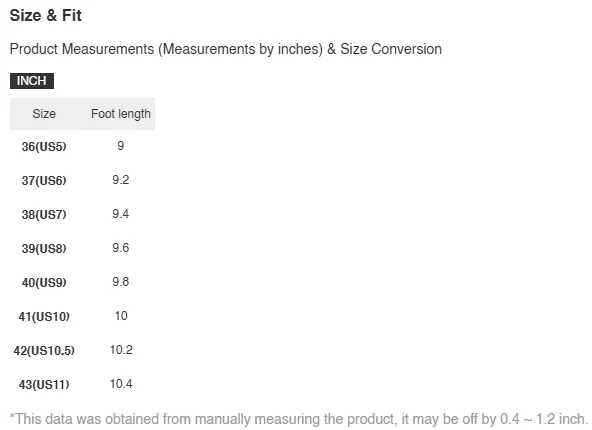Click the Size column header

pyautogui.click(x=44, y=114)
